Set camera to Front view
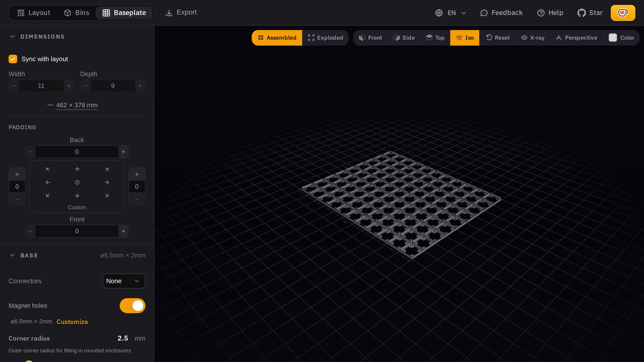This screenshot has width=644, height=362. point(370,38)
